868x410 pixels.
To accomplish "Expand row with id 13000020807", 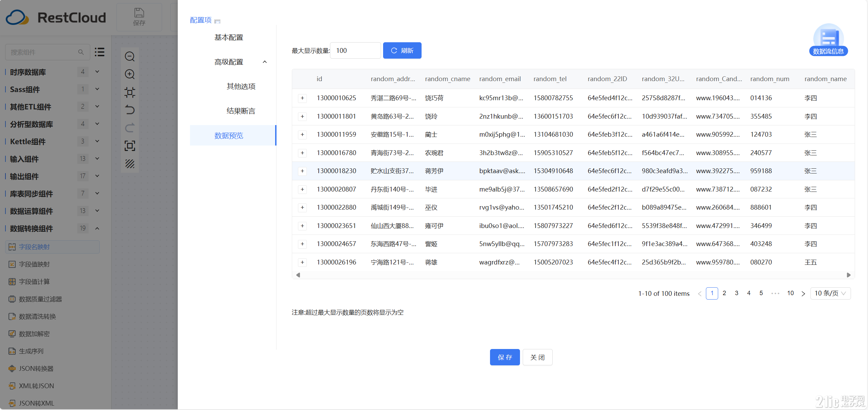I will (x=302, y=189).
